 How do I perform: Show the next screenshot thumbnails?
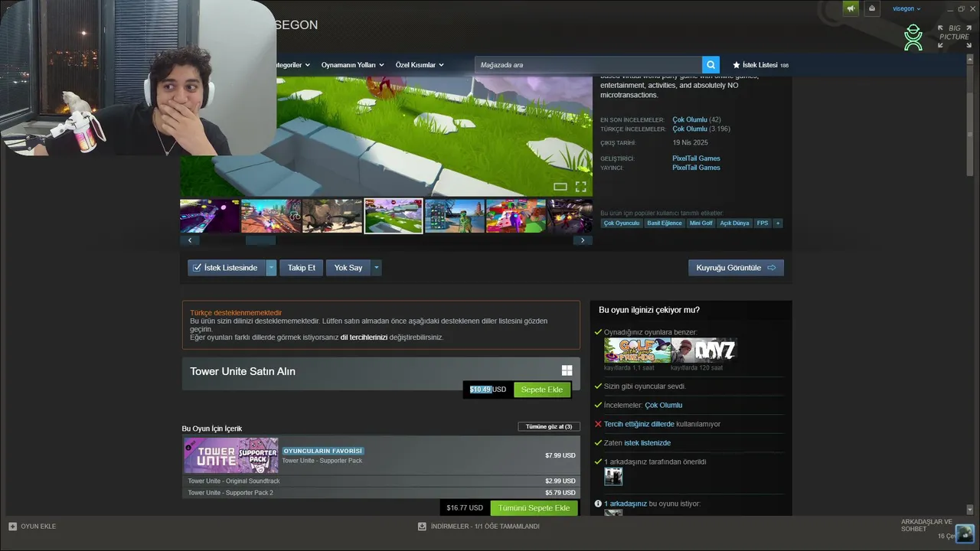[583, 240]
